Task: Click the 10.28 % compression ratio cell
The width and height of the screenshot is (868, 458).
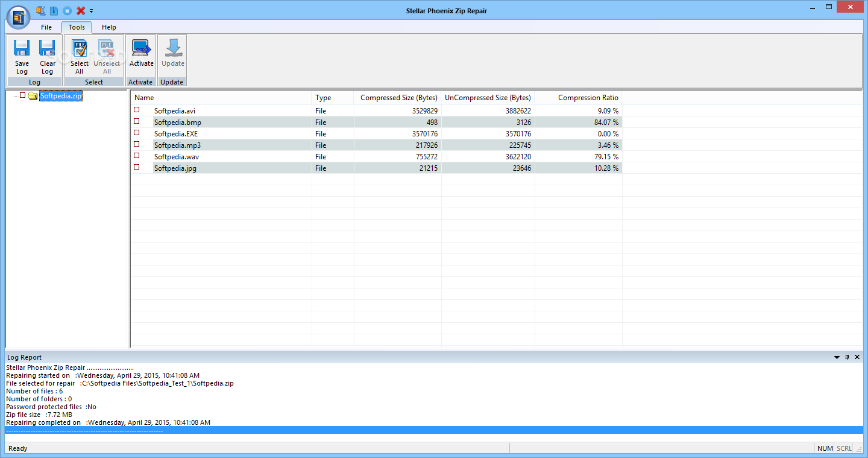Action: click(x=606, y=168)
